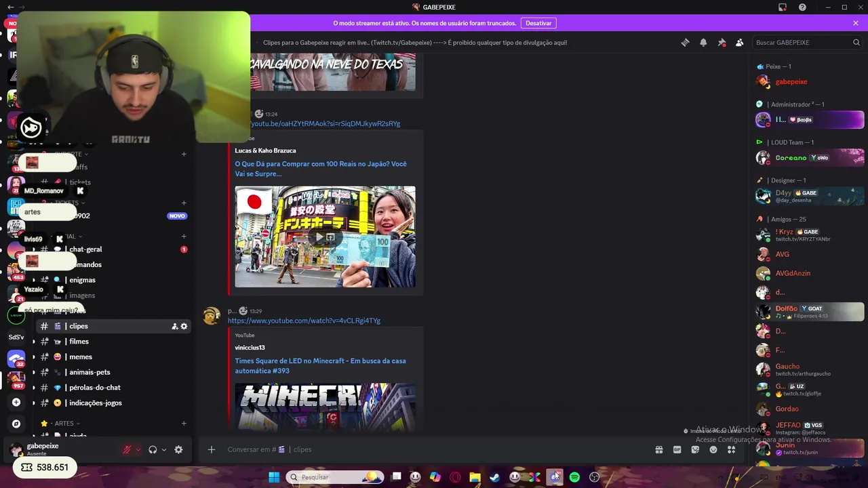Expand threads of filmes channel
Screen dimensions: 868x488
33,342
